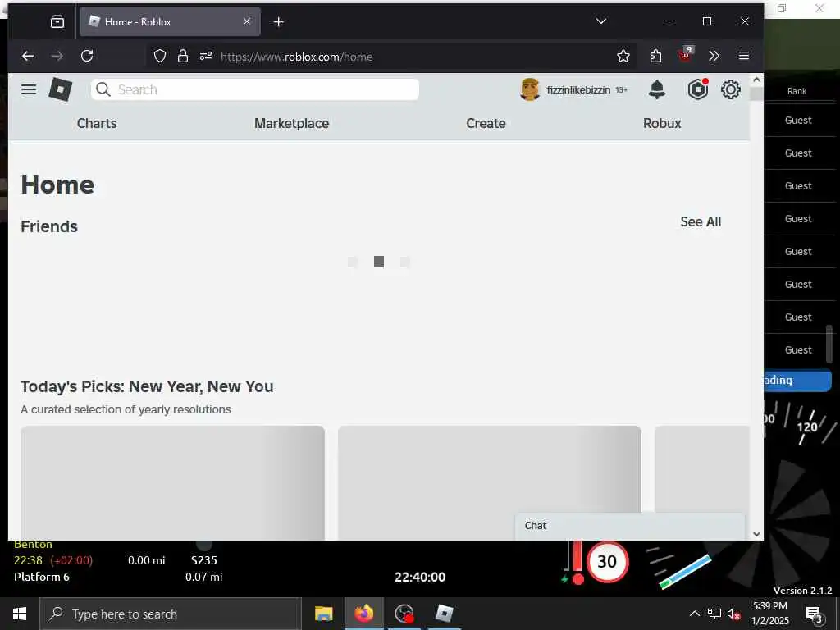This screenshot has height=630, width=840.
Task: Go back with the browser back arrow
Action: coord(28,56)
